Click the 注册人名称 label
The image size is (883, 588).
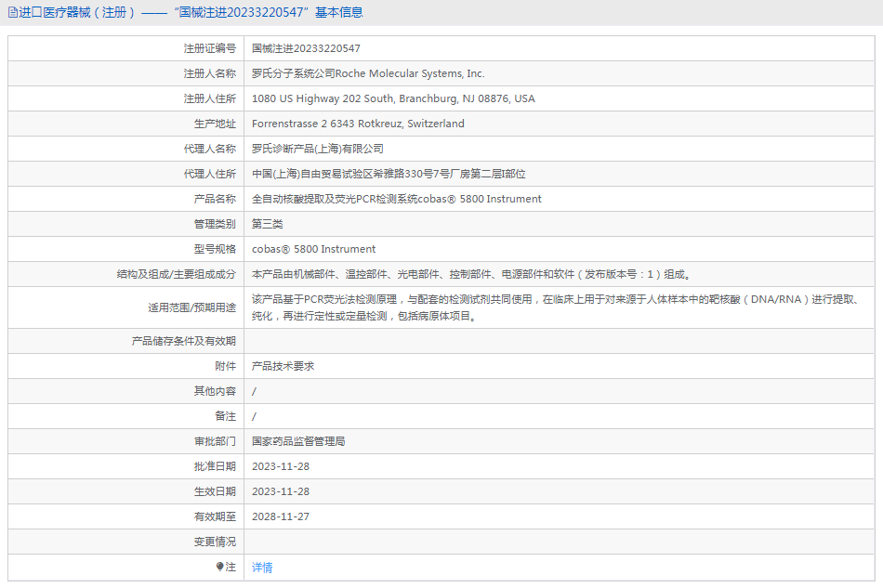(209, 73)
